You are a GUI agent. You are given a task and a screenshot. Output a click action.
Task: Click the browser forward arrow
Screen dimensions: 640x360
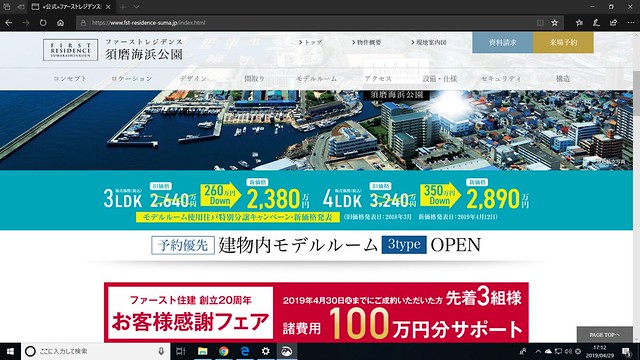(x=26, y=23)
